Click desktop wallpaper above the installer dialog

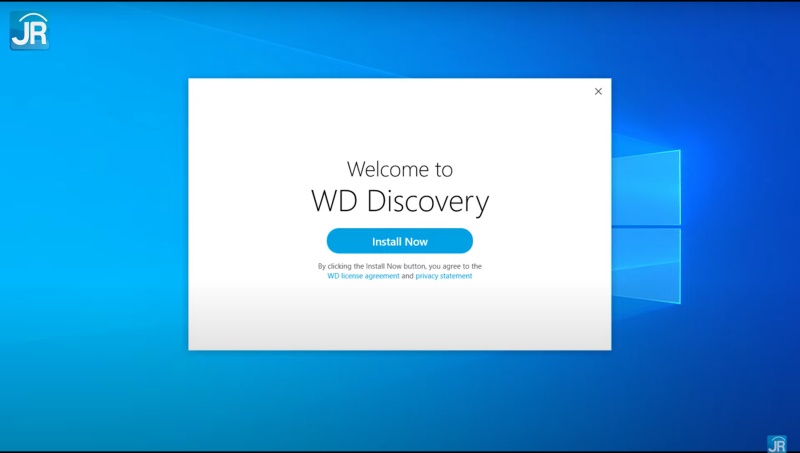click(x=400, y=40)
